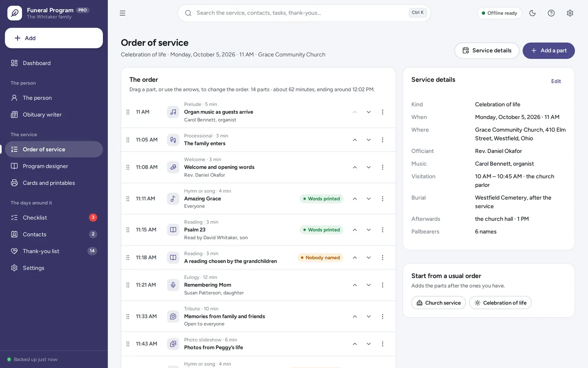The width and height of the screenshot is (588, 368).
Task: Move Psalm 23 reading down
Action: [x=368, y=230]
